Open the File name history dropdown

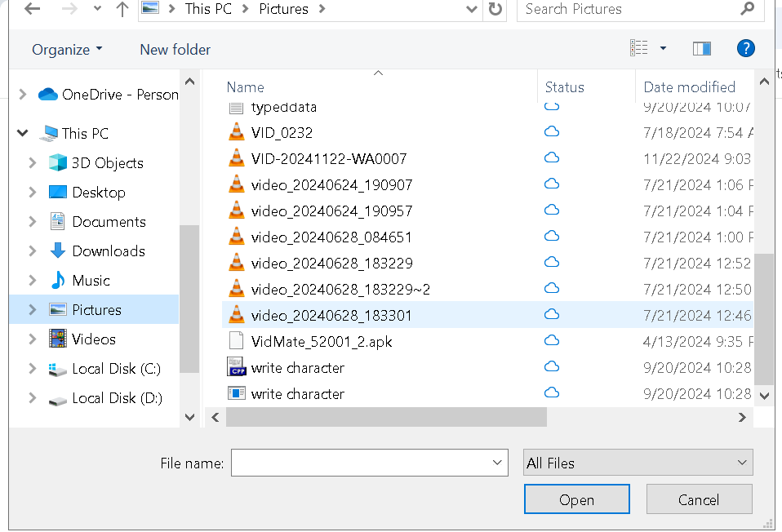coord(497,463)
